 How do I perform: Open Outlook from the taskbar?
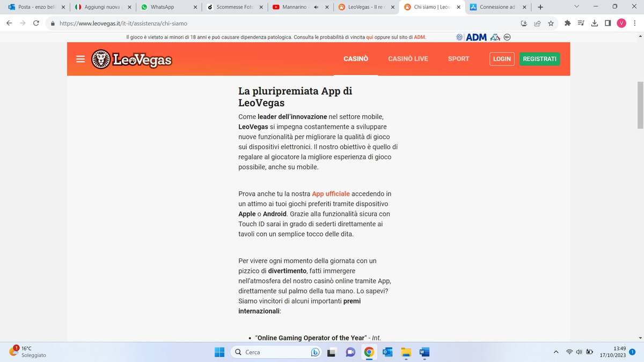(387, 352)
